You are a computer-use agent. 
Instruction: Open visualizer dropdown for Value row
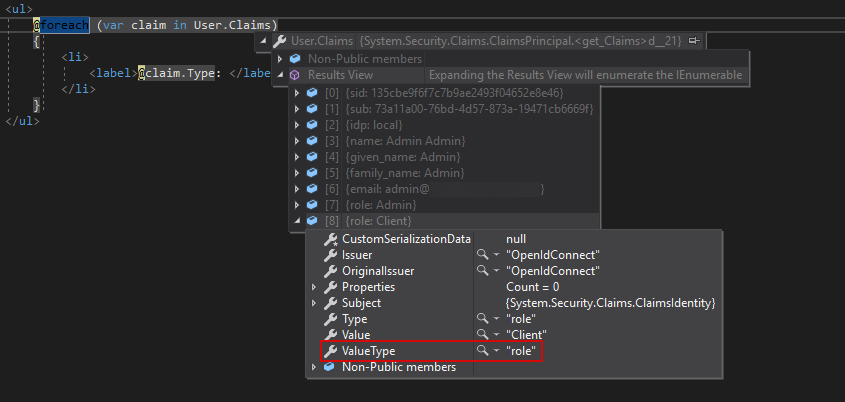click(x=496, y=335)
